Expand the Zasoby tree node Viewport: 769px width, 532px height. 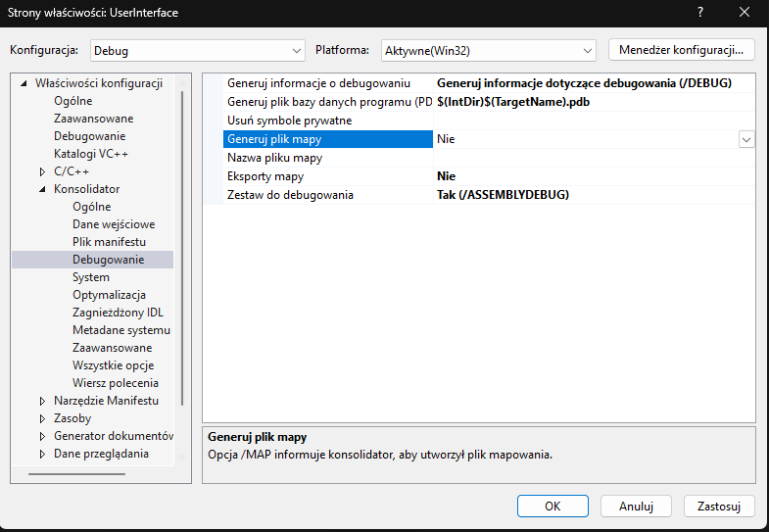pyautogui.click(x=42, y=418)
